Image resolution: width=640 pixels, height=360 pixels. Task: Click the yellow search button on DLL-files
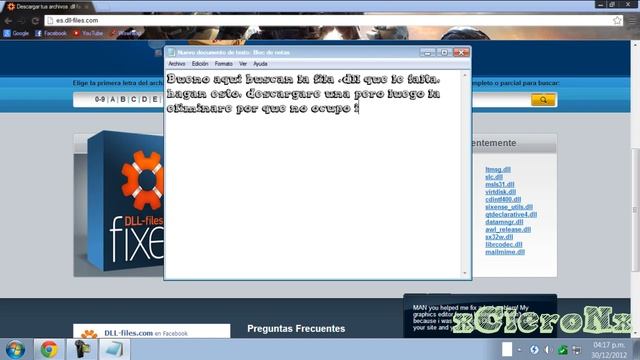[543, 100]
